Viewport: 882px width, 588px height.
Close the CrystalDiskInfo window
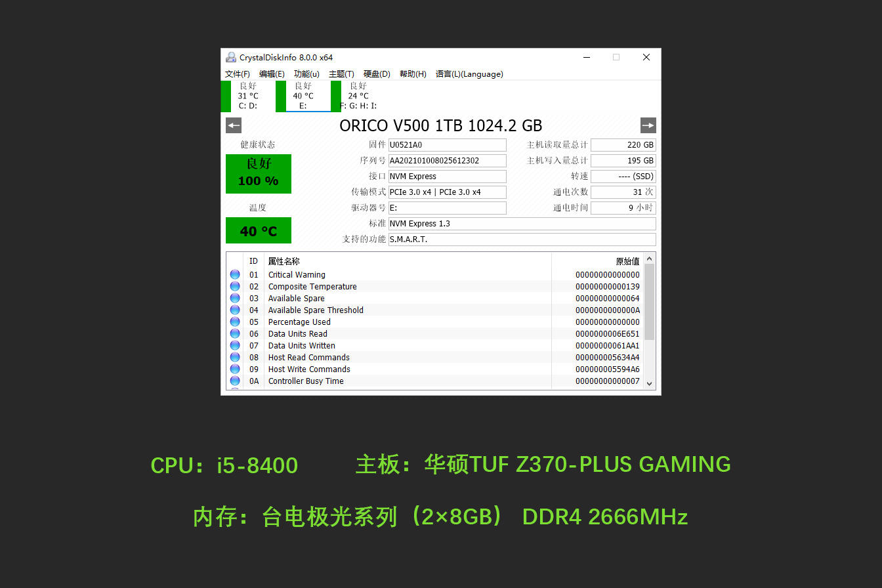point(646,57)
